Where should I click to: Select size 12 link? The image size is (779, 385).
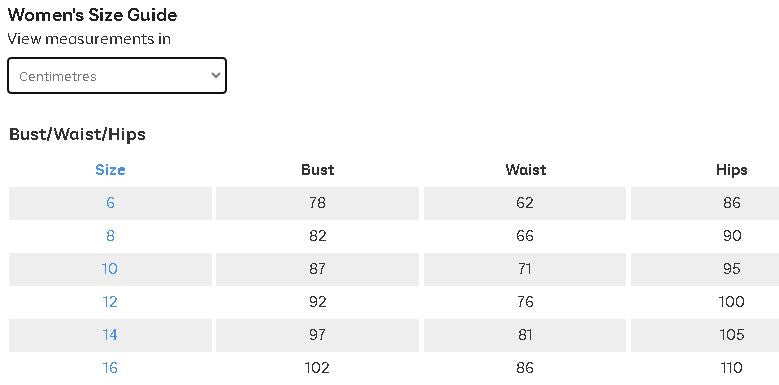tap(110, 302)
